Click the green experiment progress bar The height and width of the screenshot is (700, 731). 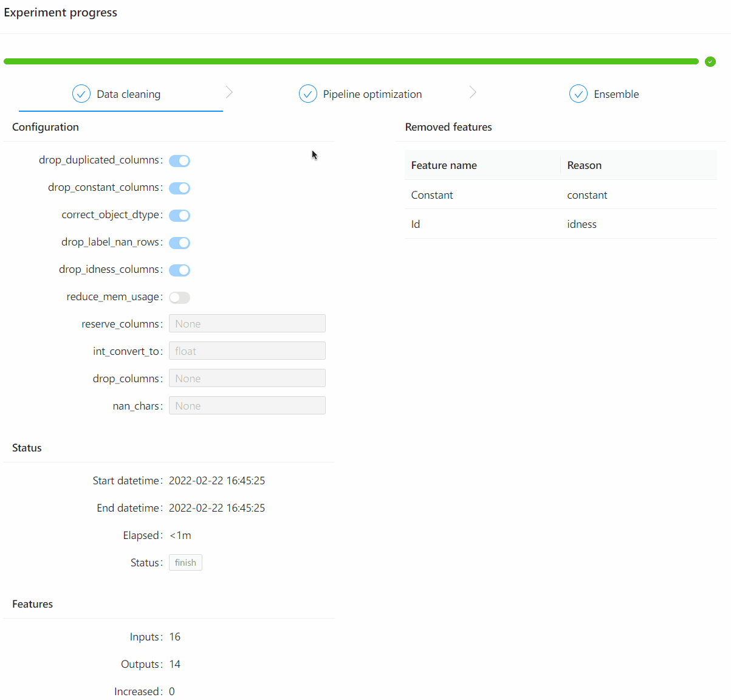pos(351,61)
